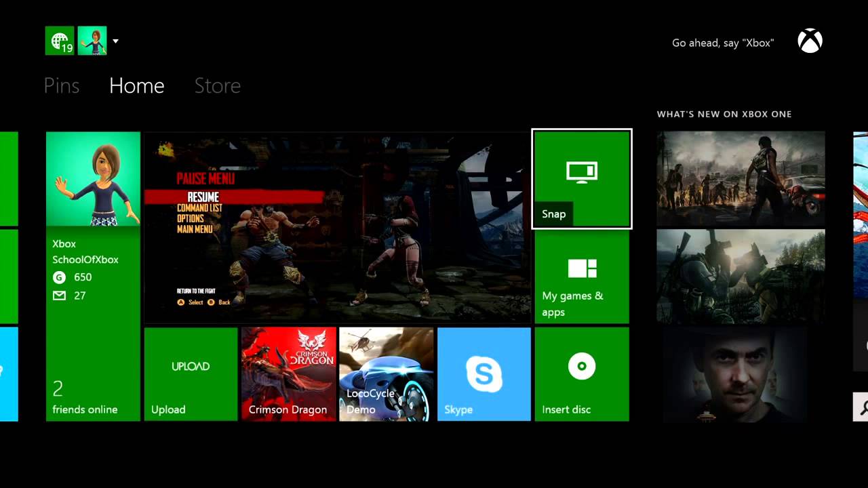Open the waving avatar profile picture
The image size is (868, 488).
[93, 179]
